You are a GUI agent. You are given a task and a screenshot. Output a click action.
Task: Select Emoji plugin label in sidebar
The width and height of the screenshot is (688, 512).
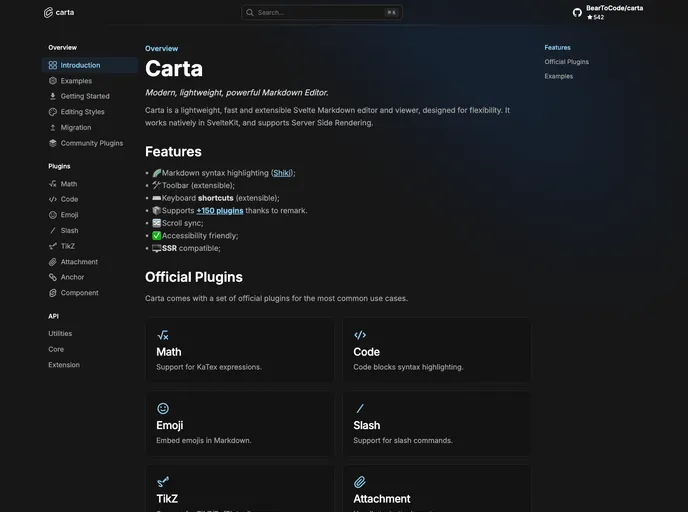69,215
